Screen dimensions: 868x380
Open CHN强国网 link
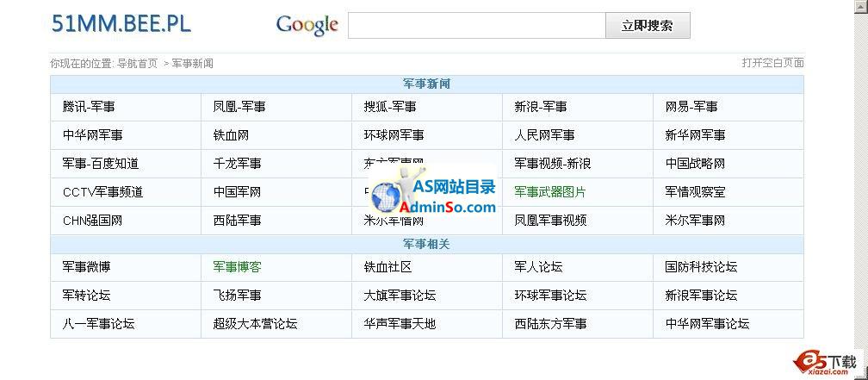(x=92, y=221)
